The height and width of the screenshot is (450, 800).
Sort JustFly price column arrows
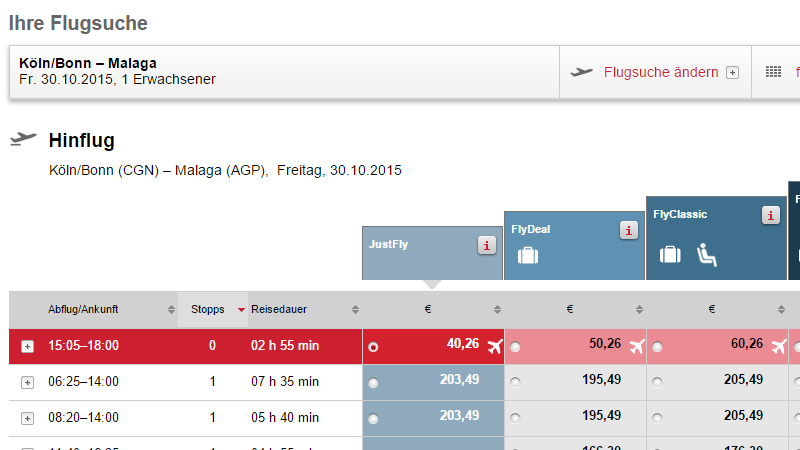pos(497,310)
